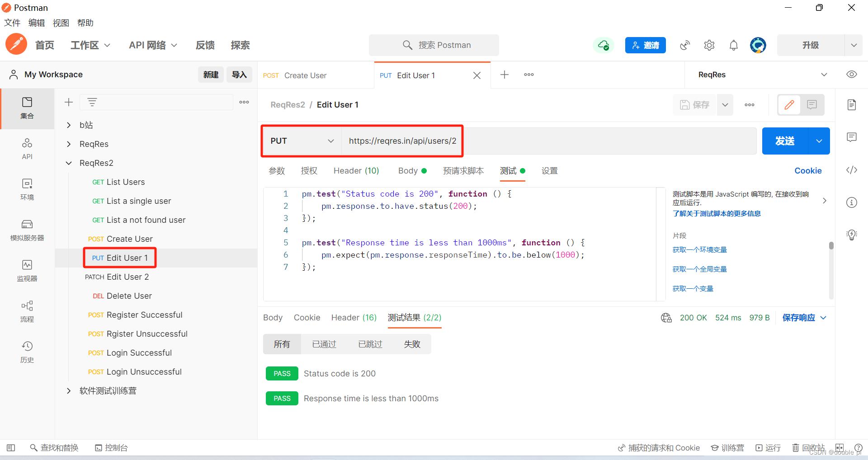This screenshot has width=868, height=460.
Task: Open request info icon in right sidebar
Action: pos(852,202)
